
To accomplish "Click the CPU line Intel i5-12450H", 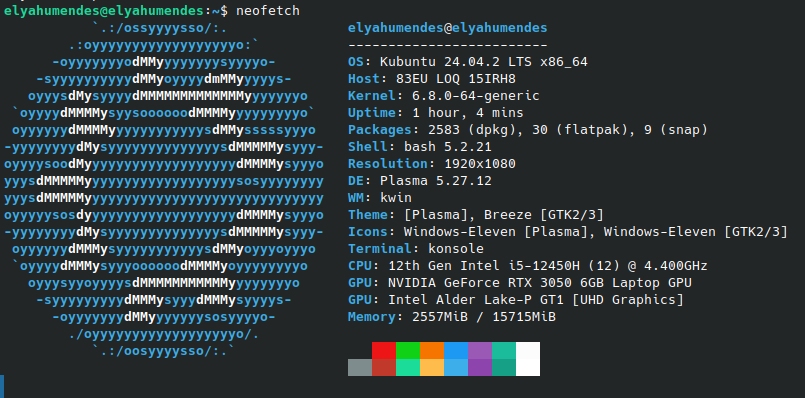I will pyautogui.click(x=528, y=266).
